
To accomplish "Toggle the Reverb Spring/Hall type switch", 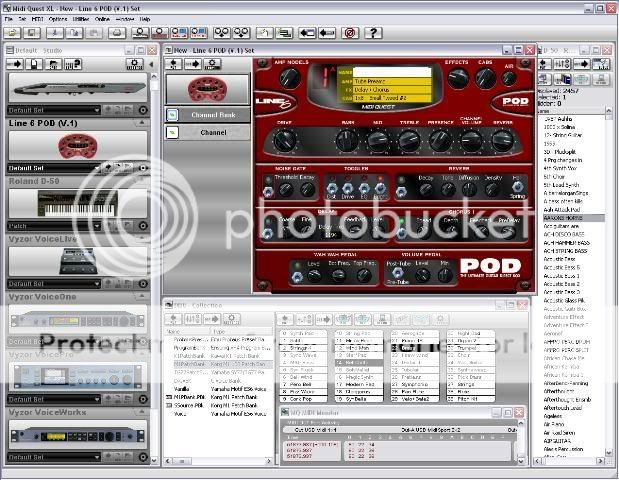I will 517,187.
